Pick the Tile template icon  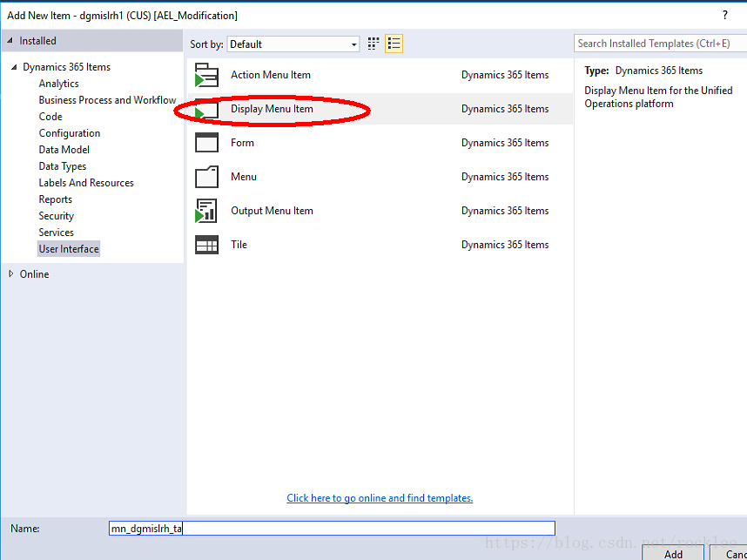tap(206, 245)
